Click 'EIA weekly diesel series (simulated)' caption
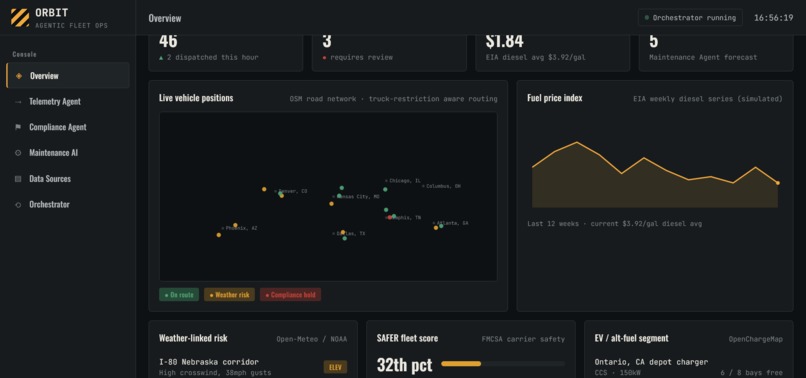Viewport: 806px width, 378px height. click(708, 99)
